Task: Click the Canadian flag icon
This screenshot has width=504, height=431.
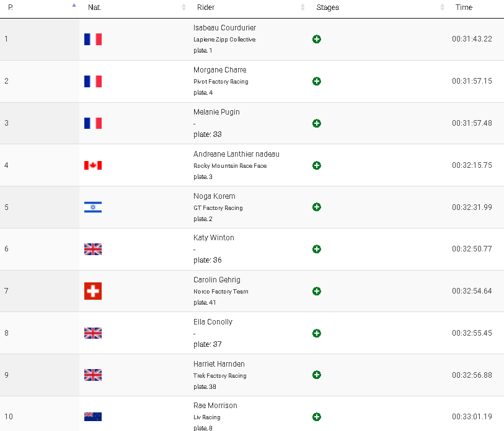Action: (x=93, y=165)
